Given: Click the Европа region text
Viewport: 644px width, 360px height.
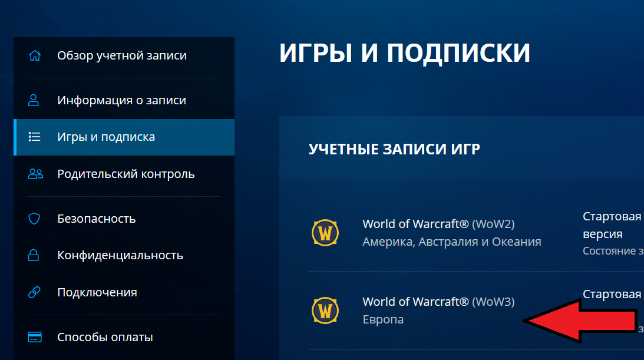Looking at the screenshot, I should click(x=383, y=319).
